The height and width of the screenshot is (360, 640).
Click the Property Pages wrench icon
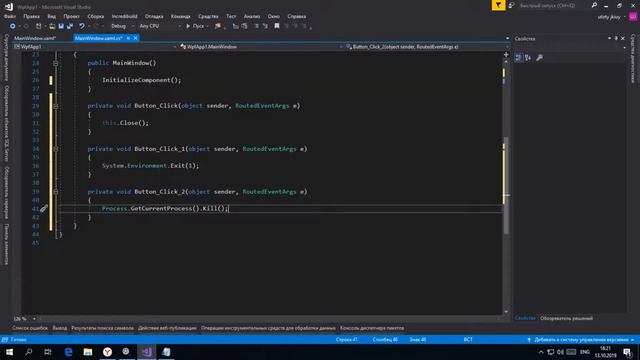coord(540,58)
